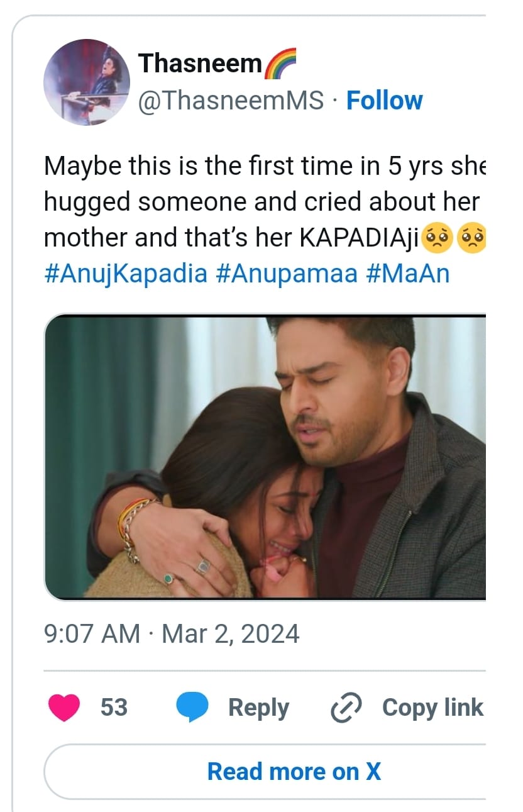This screenshot has height=812, width=523.
Task: Click the Copy link text
Action: tap(432, 708)
